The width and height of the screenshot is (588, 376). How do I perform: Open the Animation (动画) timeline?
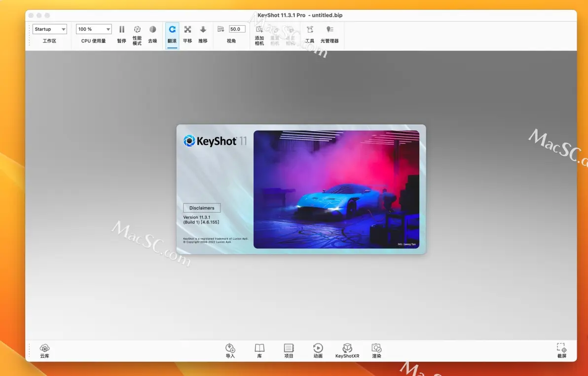[x=318, y=351]
